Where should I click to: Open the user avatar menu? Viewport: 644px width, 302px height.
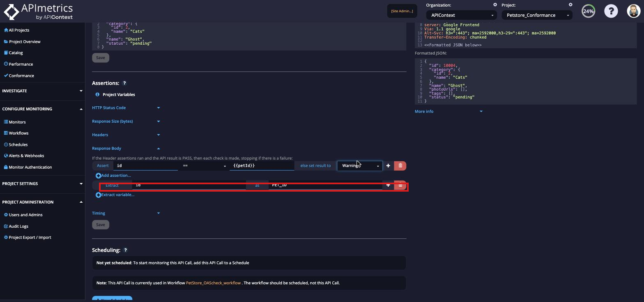tap(634, 11)
